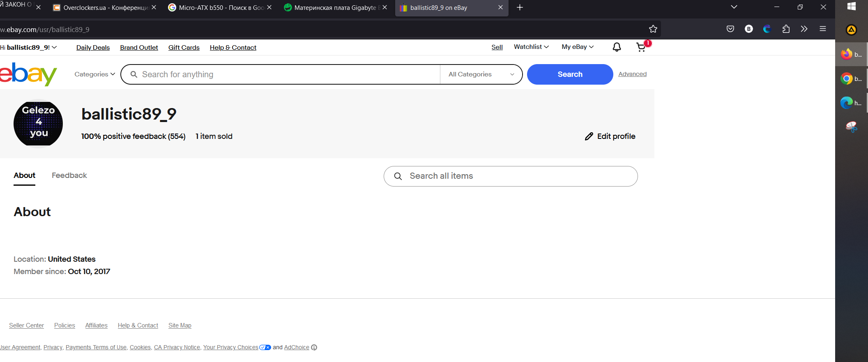
Task: Close the Gigabyte motherboard tab
Action: coord(384,7)
